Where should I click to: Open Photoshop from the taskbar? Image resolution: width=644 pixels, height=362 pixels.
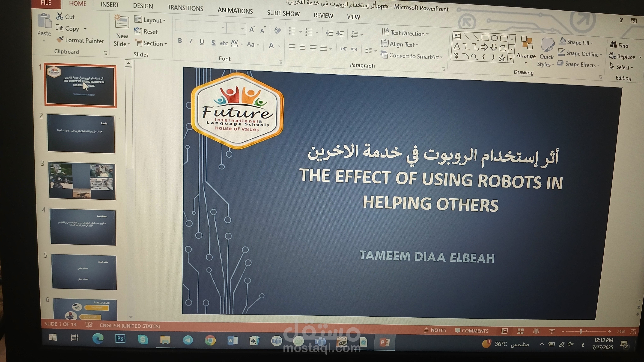click(x=120, y=339)
